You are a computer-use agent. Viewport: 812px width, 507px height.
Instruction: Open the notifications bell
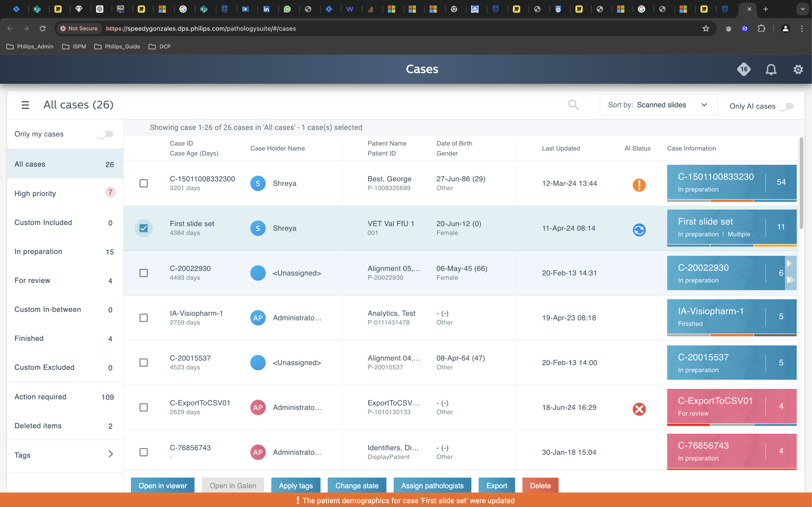pyautogui.click(x=771, y=69)
